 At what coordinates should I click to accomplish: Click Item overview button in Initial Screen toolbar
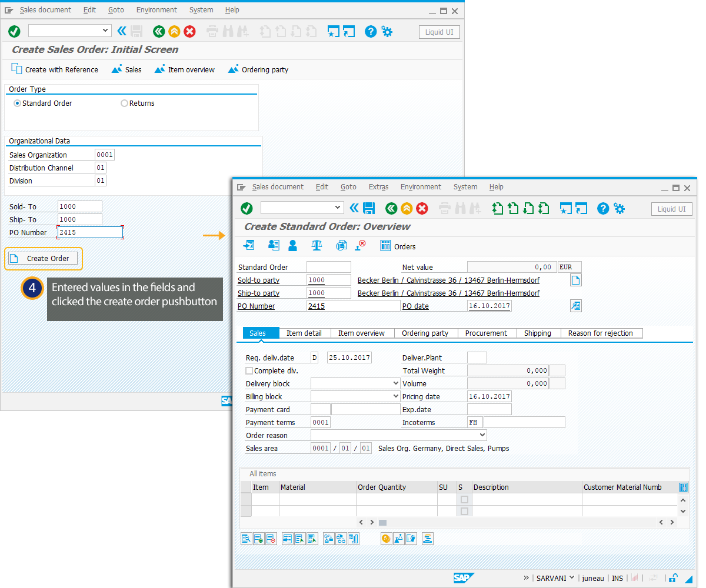point(185,69)
